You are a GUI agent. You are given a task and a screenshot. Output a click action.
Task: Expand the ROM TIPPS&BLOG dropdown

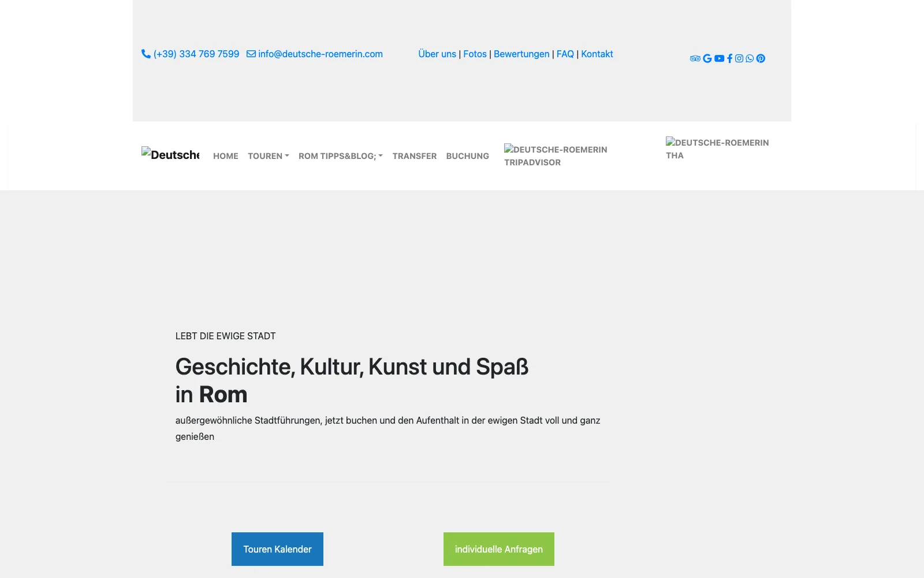tap(341, 156)
